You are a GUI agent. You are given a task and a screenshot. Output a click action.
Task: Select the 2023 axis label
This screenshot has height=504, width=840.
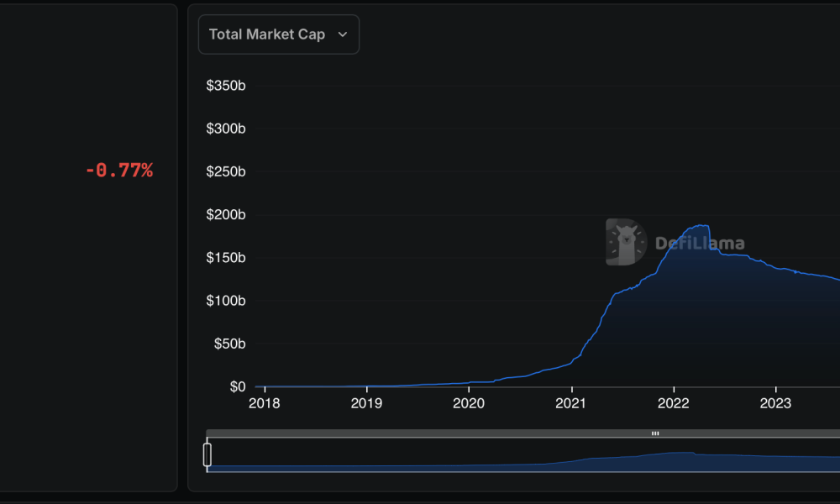pos(776,403)
